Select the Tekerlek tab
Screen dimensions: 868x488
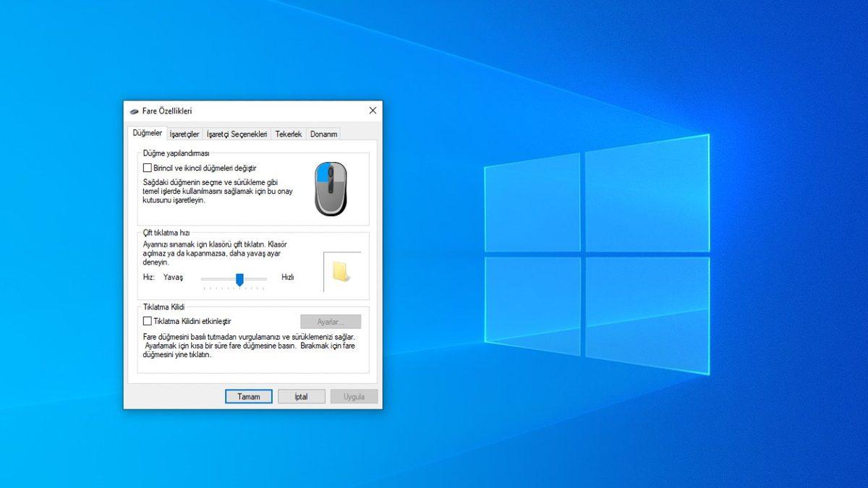pos(288,134)
